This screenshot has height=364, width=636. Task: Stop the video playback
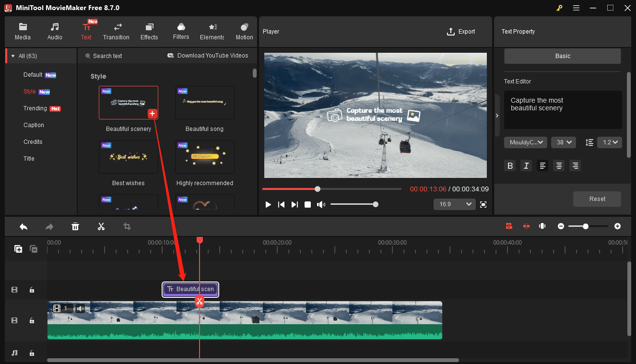308,204
